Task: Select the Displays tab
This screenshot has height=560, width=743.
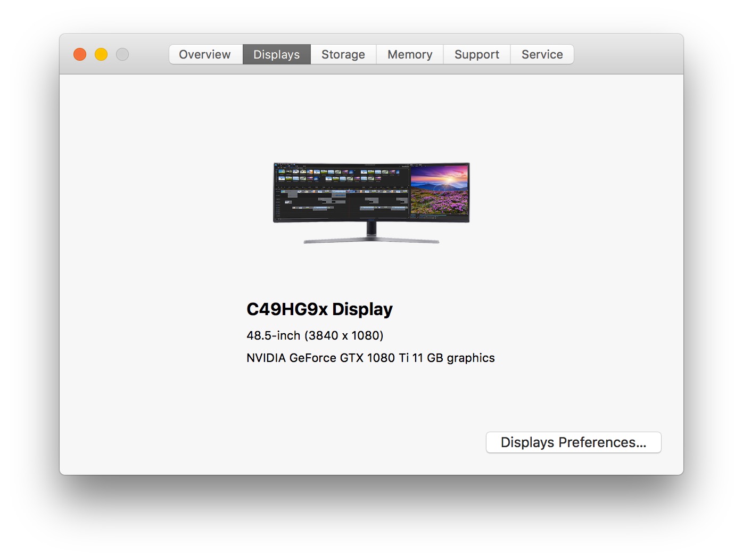Action: point(277,54)
